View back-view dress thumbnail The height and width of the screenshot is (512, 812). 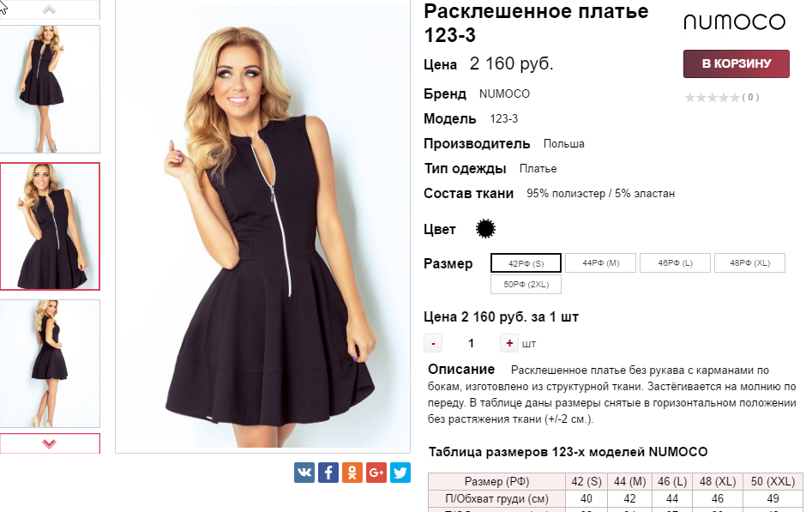[x=50, y=364]
